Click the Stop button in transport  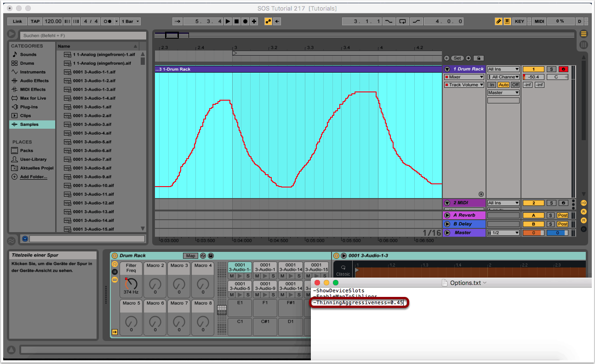[x=236, y=22]
